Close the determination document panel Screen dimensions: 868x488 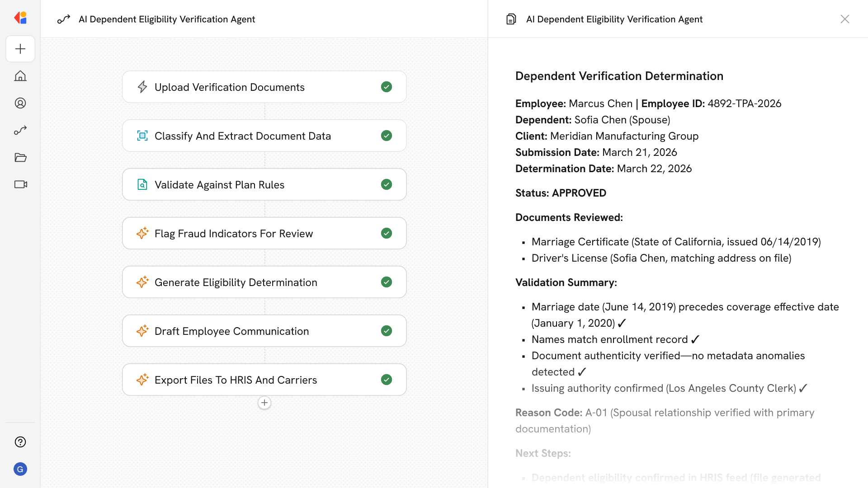[844, 19]
